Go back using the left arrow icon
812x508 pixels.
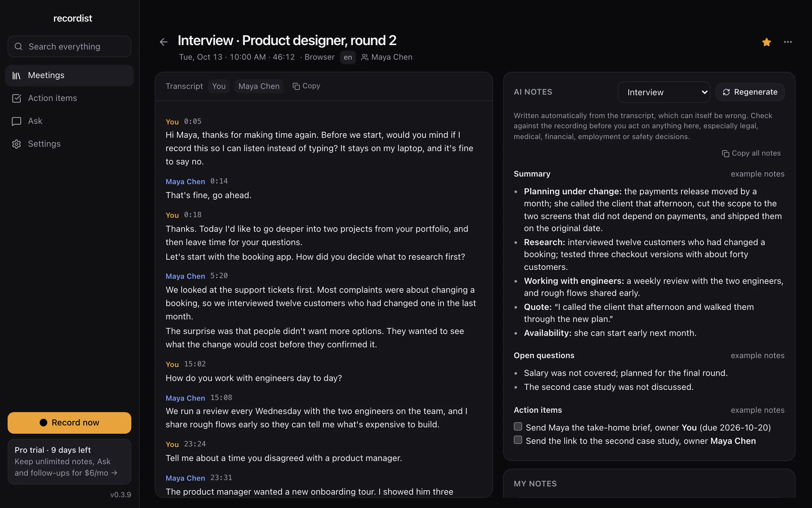click(163, 42)
